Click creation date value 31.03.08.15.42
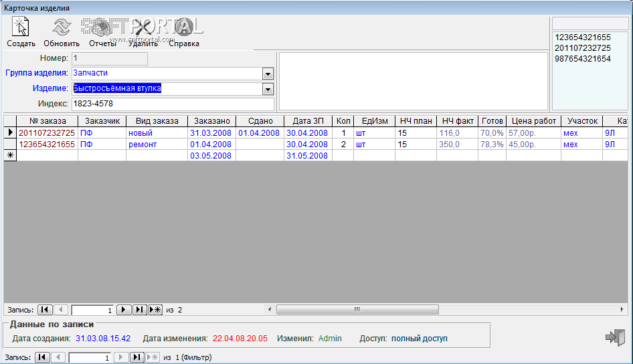 (103, 339)
